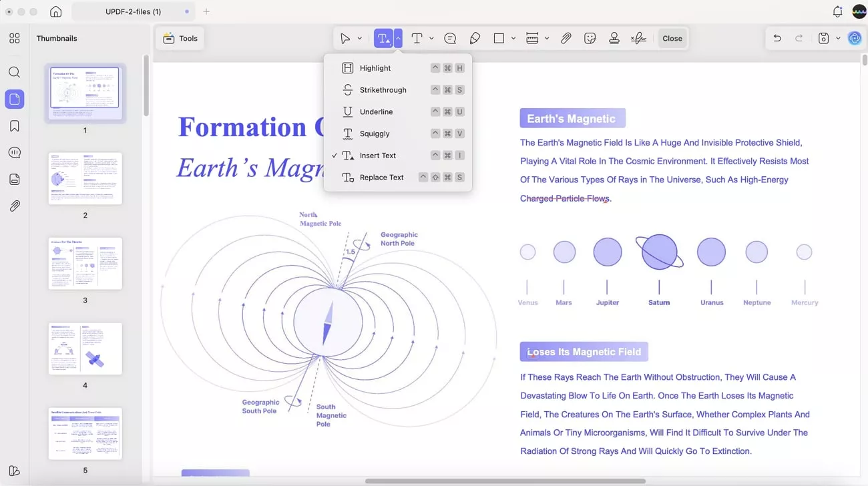Choose Replace Text from the dropdown
This screenshot has width=868, height=486.
click(381, 178)
